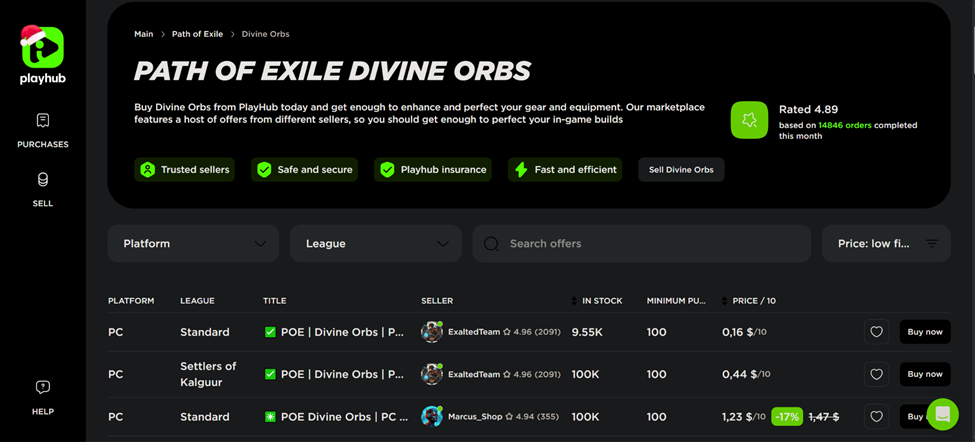Expand the League dropdown

pyautogui.click(x=375, y=244)
